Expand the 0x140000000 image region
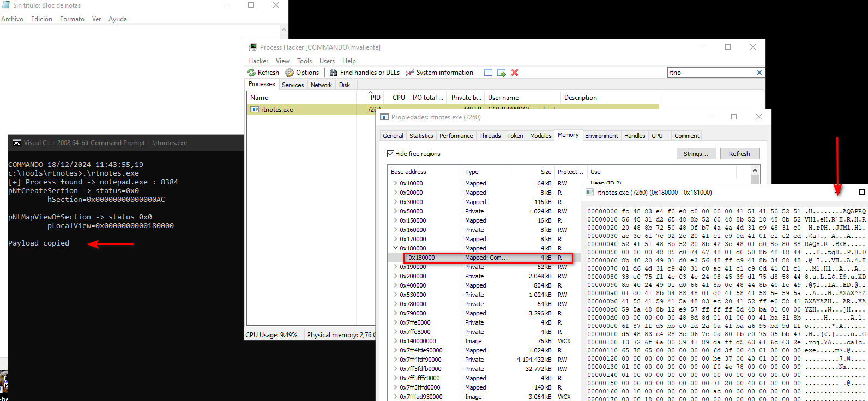Image resolution: width=868 pixels, height=401 pixels. [x=395, y=341]
